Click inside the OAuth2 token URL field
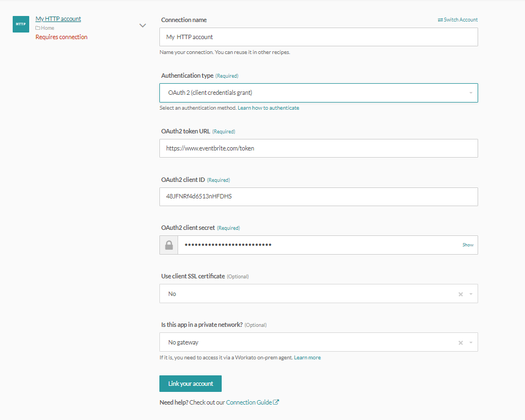The width and height of the screenshot is (525, 420). (x=318, y=148)
